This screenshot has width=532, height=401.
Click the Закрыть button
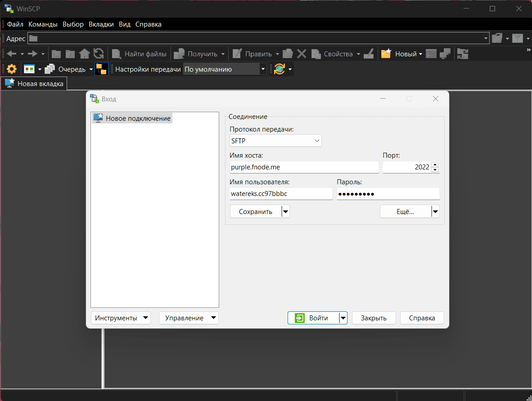point(374,318)
